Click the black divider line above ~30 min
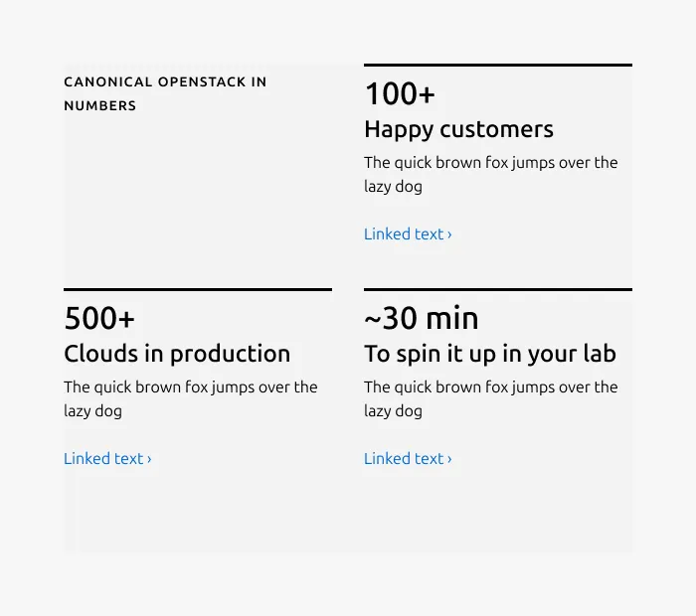 pyautogui.click(x=498, y=289)
